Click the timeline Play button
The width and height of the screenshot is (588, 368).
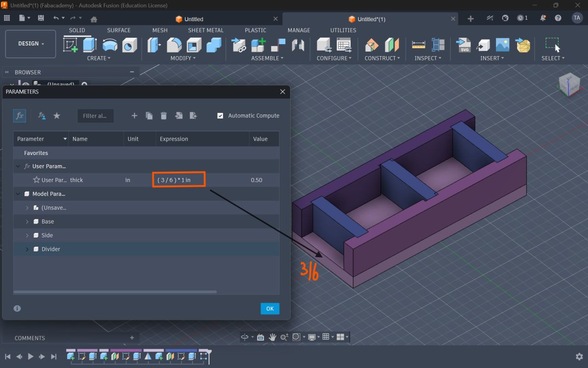[31, 356]
